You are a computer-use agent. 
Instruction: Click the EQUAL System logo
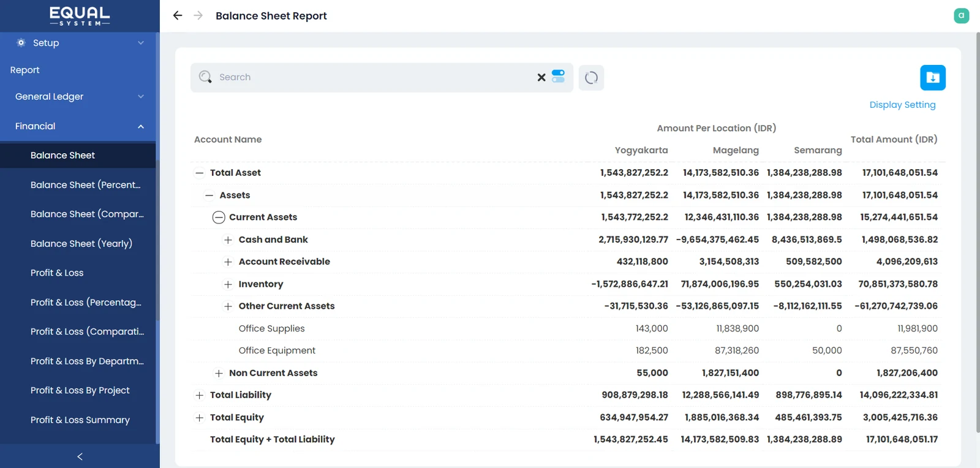[80, 16]
